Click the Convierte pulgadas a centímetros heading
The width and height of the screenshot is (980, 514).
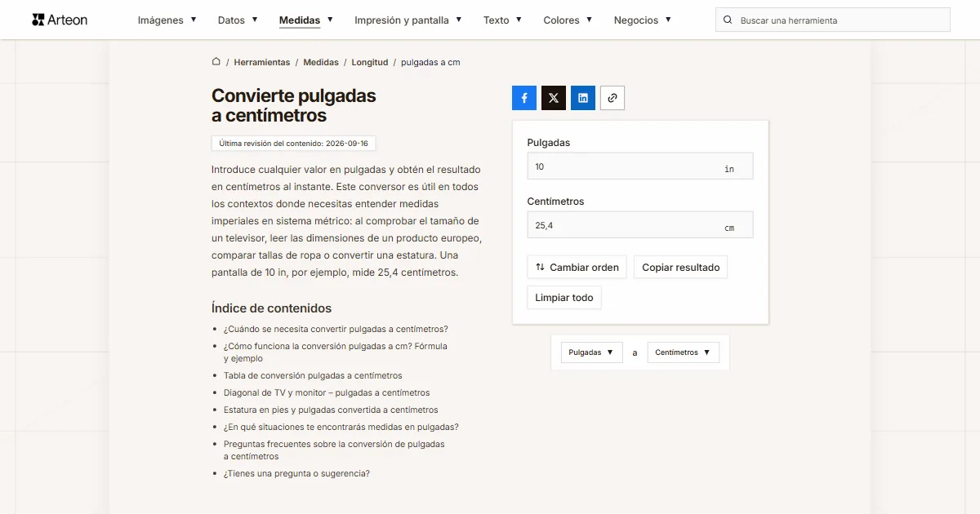click(x=294, y=106)
